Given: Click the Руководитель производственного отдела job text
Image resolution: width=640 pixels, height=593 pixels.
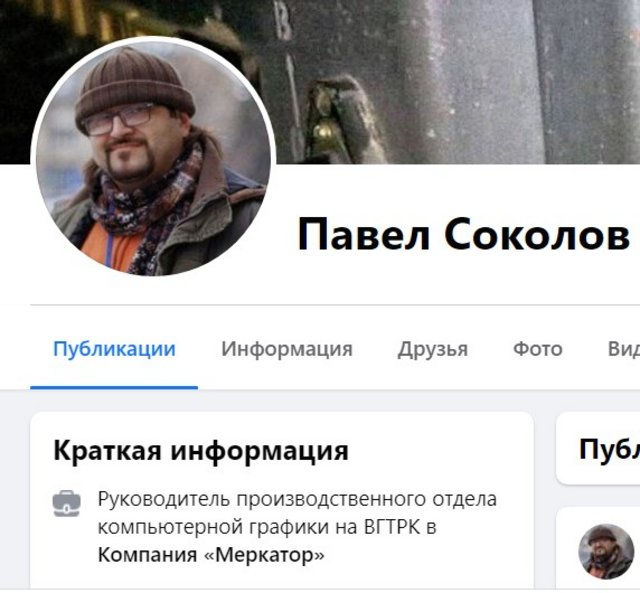Looking at the screenshot, I should [x=297, y=499].
